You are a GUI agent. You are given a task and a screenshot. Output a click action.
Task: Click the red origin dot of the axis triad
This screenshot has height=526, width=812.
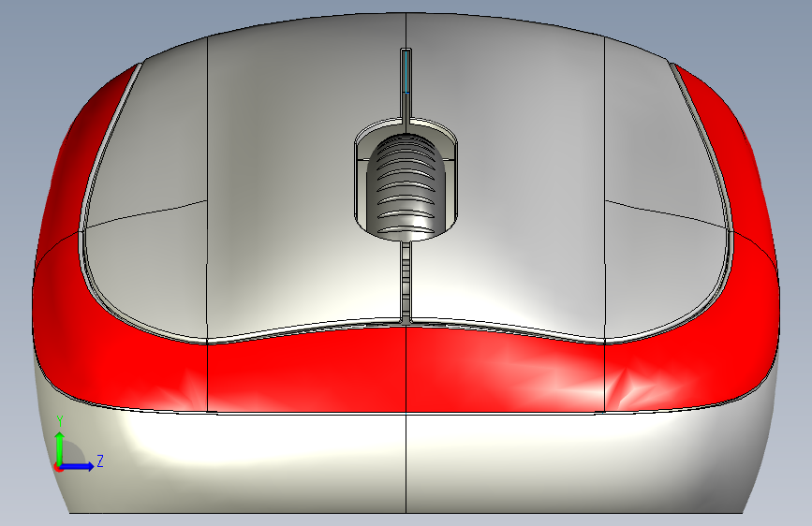[58, 467]
